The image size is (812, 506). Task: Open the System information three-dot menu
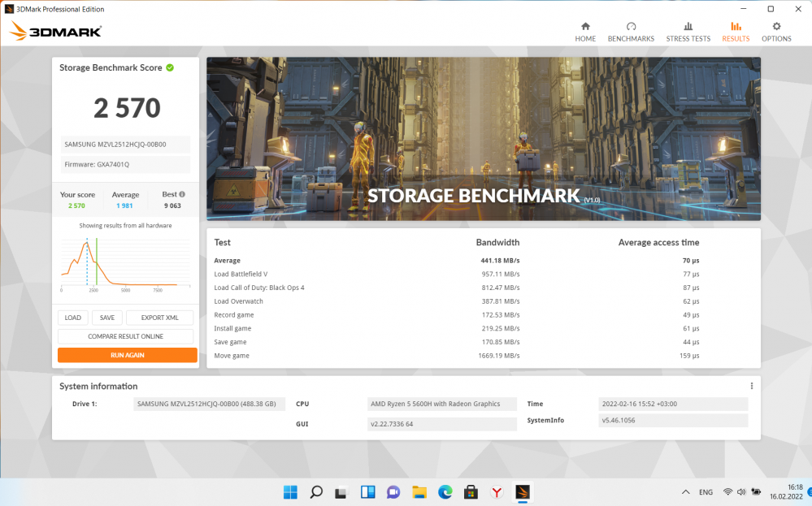tap(752, 386)
